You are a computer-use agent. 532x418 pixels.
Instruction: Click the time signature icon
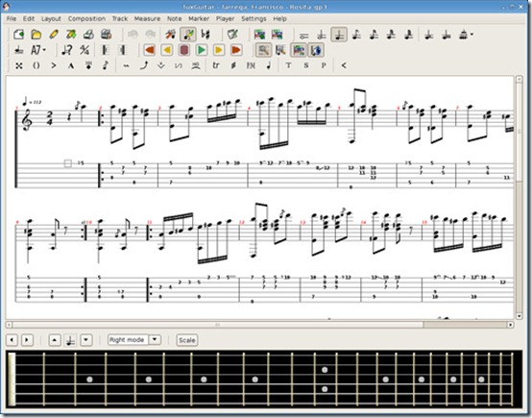85,50
